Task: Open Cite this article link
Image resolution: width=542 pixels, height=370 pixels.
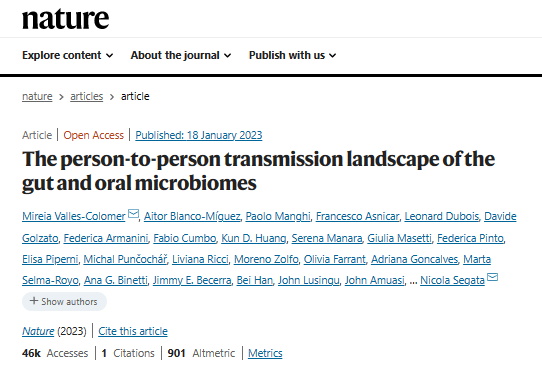Action: point(133,331)
